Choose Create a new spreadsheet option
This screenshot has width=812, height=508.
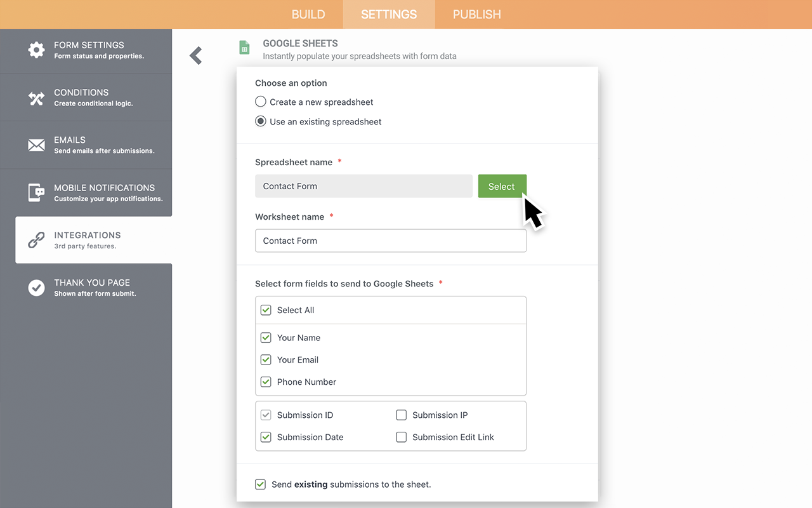pyautogui.click(x=260, y=101)
